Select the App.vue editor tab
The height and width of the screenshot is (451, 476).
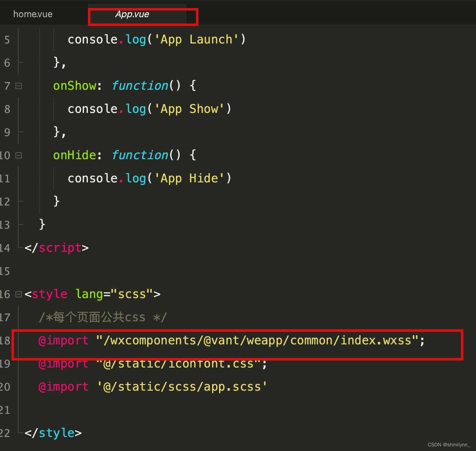[x=132, y=14]
